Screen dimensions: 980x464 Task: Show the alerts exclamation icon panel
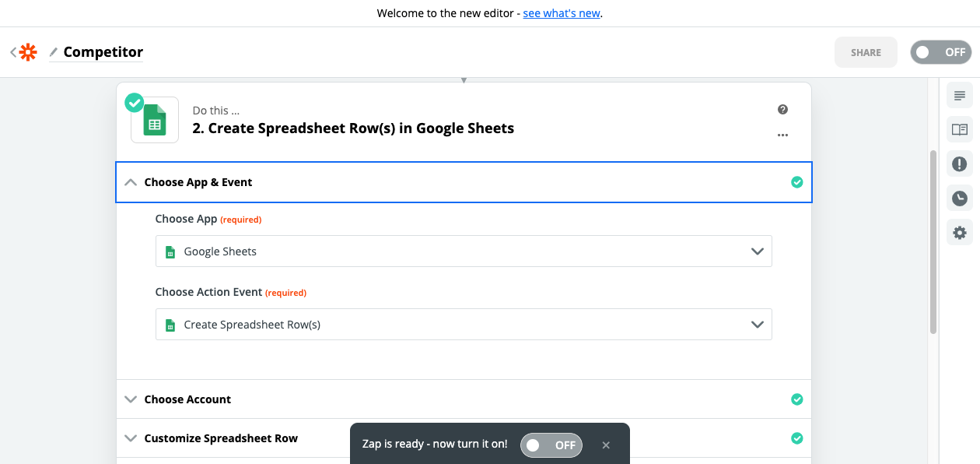[x=960, y=164]
